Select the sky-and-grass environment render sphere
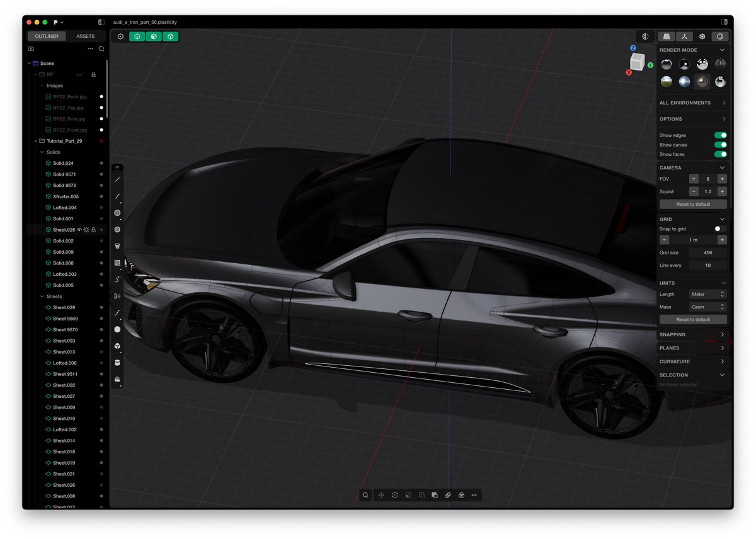Viewport: 756px width, 539px height. (666, 82)
